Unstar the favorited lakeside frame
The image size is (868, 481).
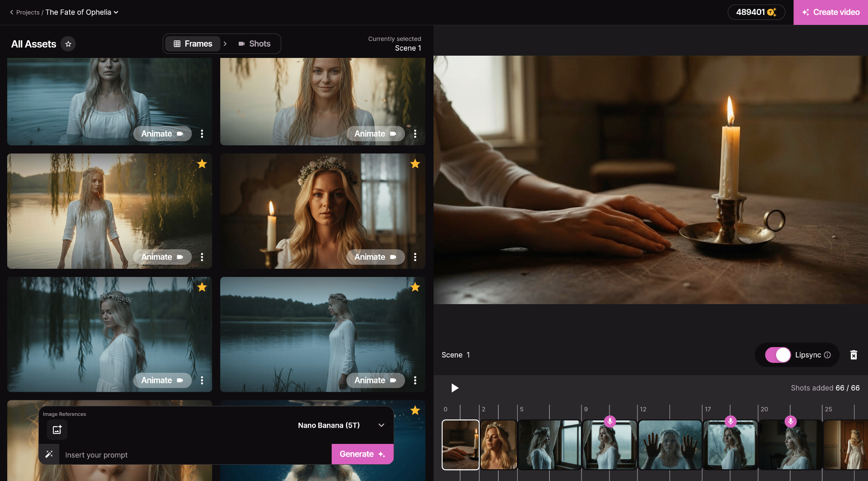tap(202, 164)
